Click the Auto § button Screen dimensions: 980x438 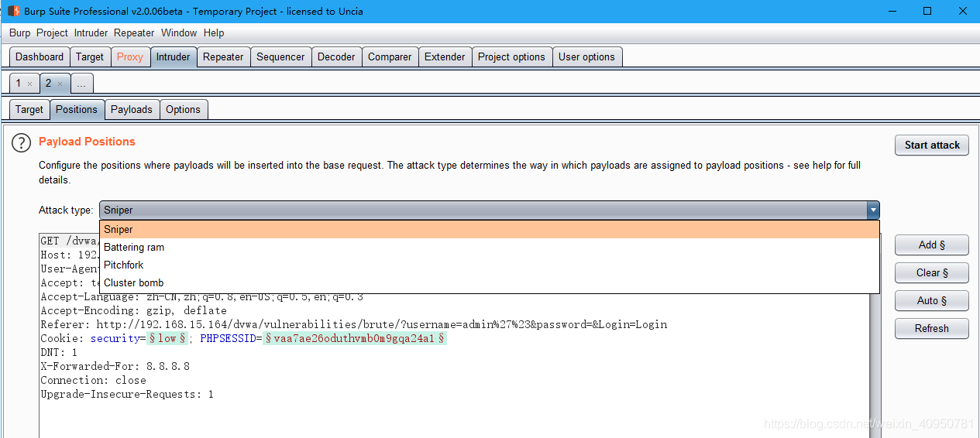click(932, 300)
